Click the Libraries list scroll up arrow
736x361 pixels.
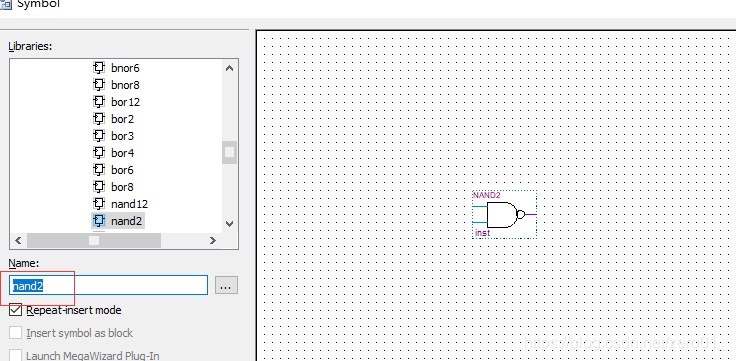(229, 68)
